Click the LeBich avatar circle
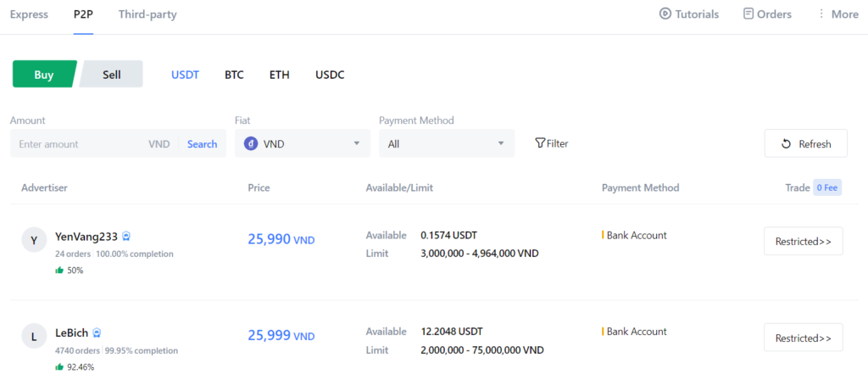The width and height of the screenshot is (868, 391). (x=33, y=337)
